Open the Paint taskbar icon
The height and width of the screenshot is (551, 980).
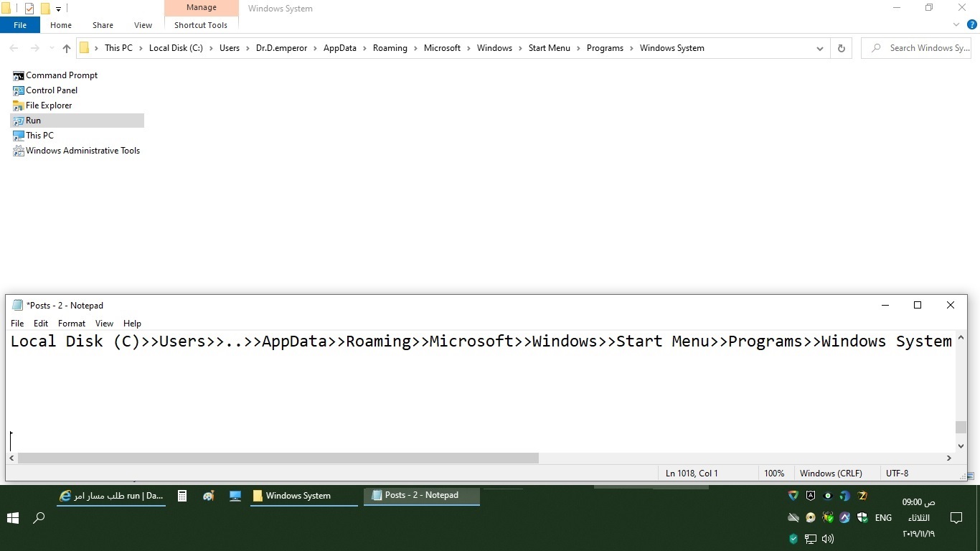pos(209,496)
